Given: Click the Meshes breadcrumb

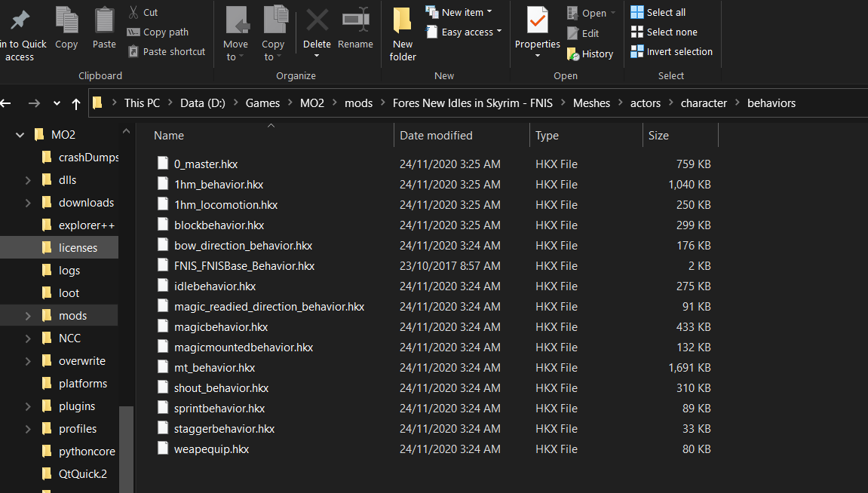Looking at the screenshot, I should (x=591, y=103).
